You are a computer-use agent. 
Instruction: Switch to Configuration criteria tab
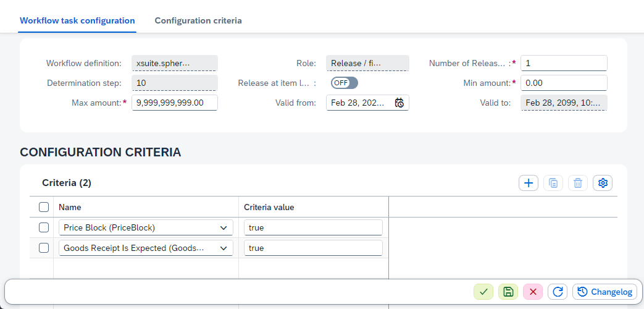(198, 20)
